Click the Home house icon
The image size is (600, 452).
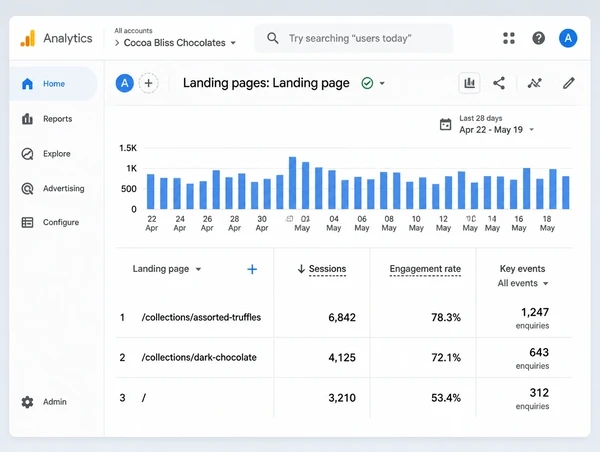[x=28, y=83]
